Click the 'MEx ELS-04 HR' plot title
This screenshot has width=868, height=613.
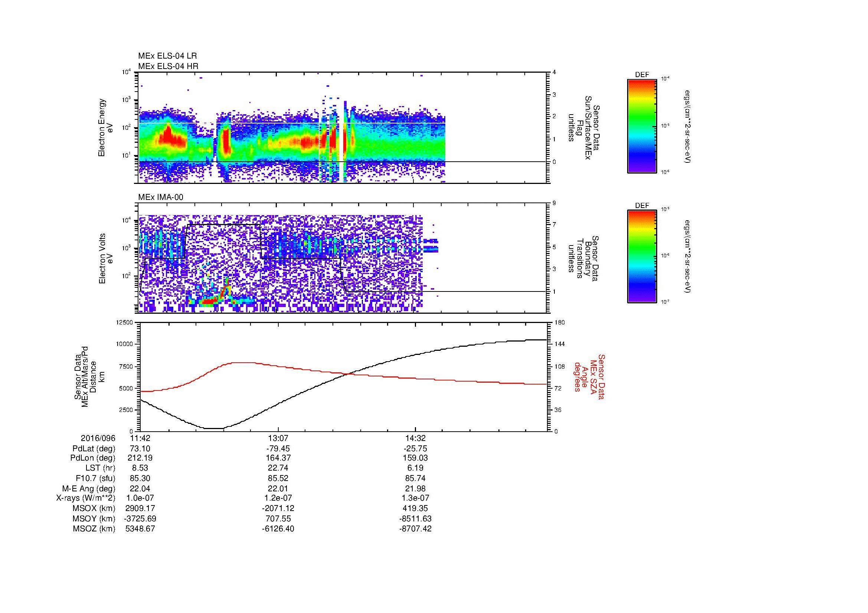click(x=168, y=66)
